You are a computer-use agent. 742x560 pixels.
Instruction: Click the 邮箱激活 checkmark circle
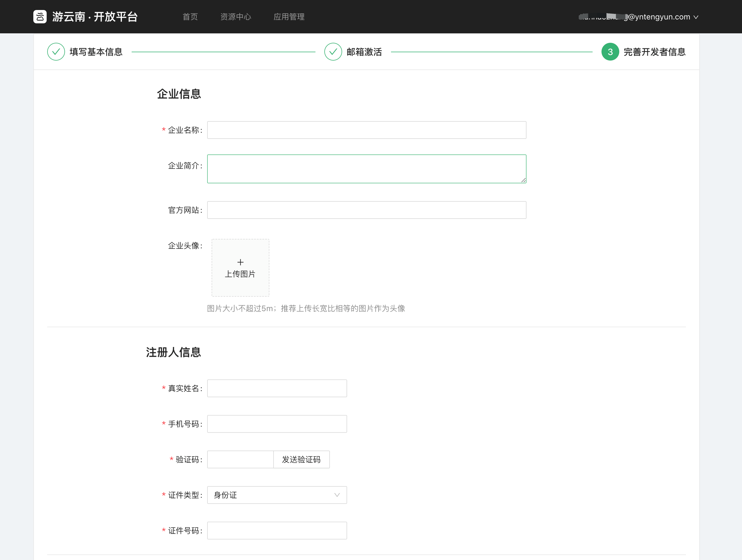pyautogui.click(x=333, y=52)
